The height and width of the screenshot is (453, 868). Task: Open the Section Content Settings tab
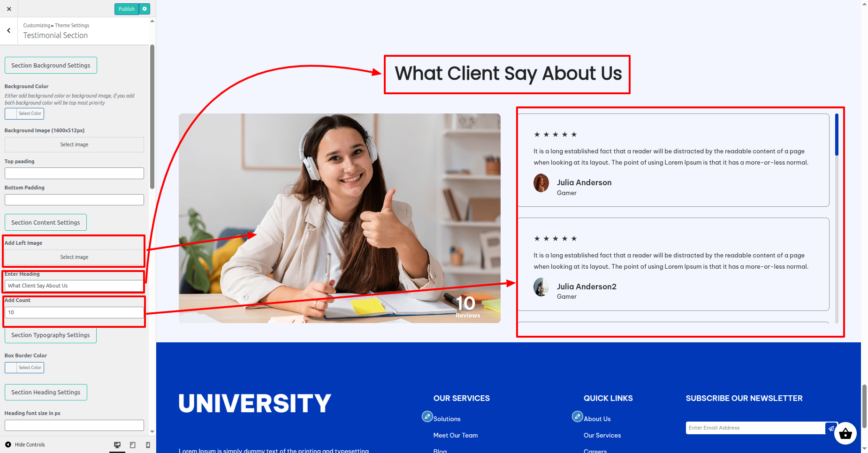click(46, 223)
